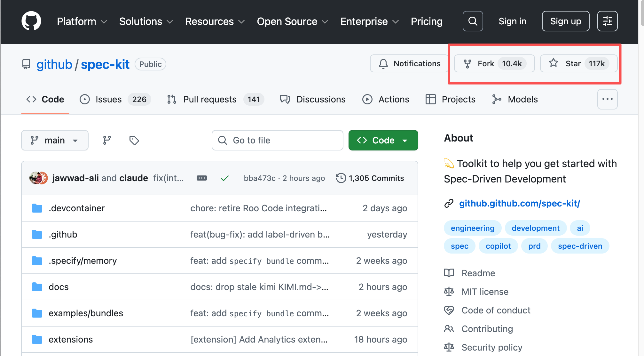Click Sign in
Screen dimensions: 644x356
coord(512,21)
